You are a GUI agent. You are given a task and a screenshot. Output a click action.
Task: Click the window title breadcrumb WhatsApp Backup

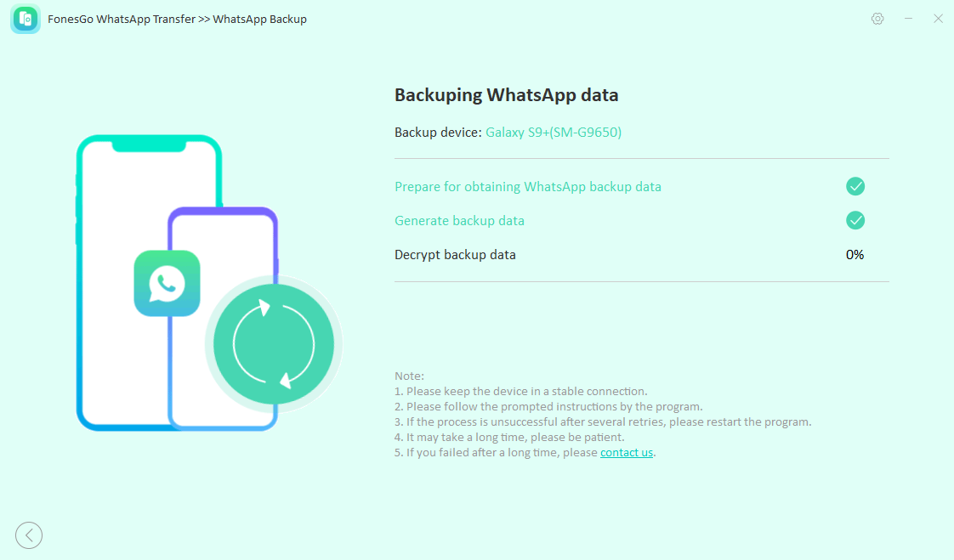click(259, 20)
